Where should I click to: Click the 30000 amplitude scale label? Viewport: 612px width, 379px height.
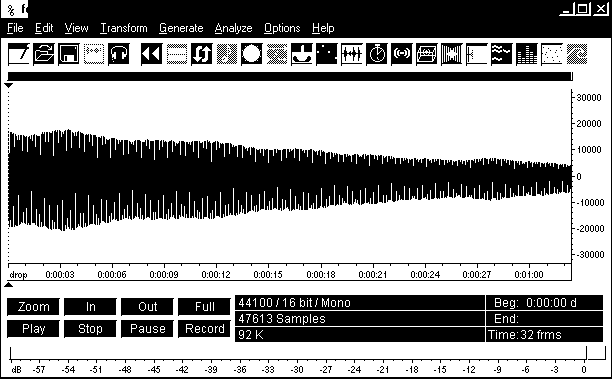pos(589,98)
